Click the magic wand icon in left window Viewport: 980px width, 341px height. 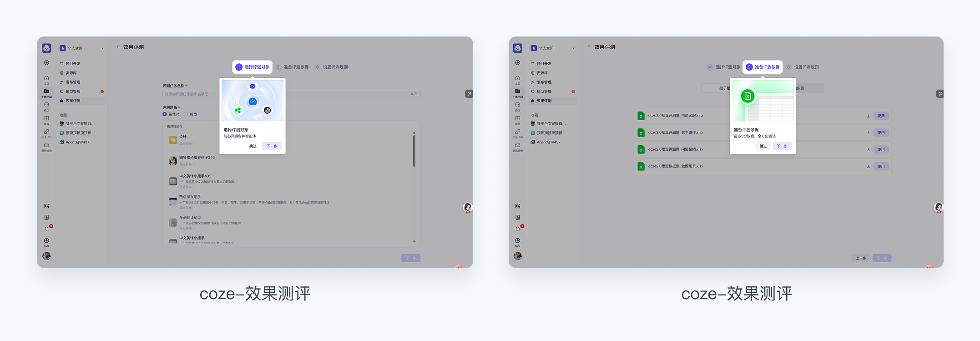[469, 94]
